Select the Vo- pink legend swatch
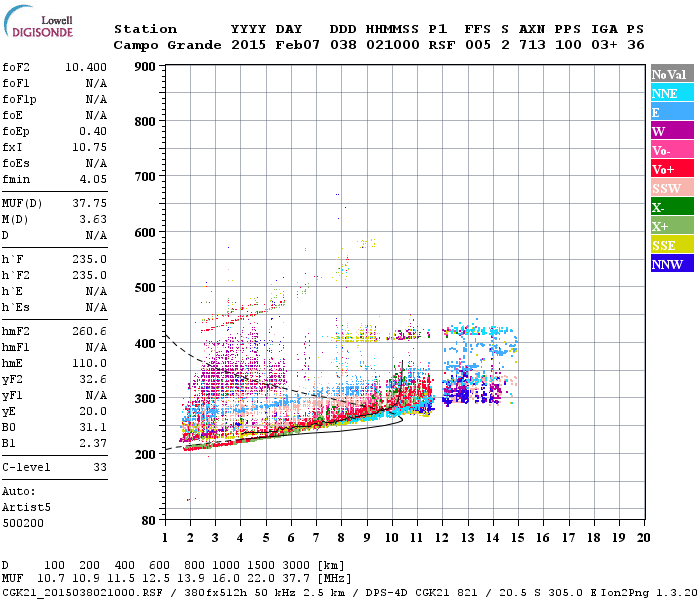The height and width of the screenshot is (600, 700). point(672,150)
